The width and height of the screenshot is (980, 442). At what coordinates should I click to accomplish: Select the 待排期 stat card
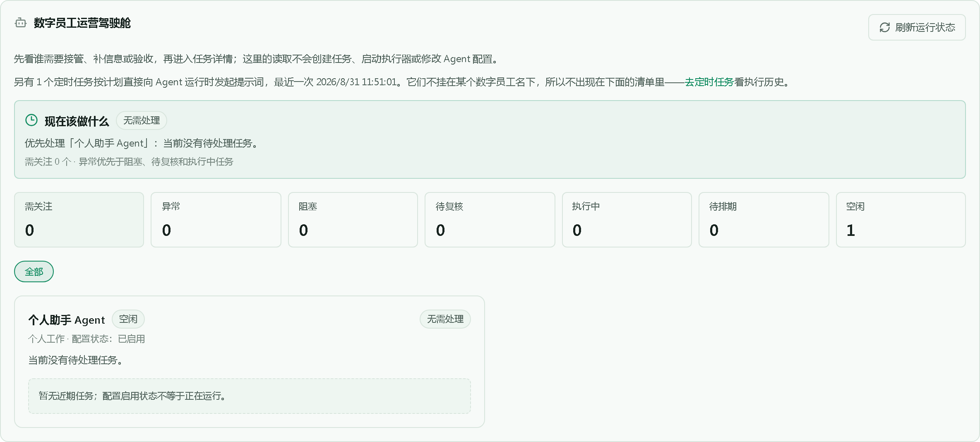[764, 220]
